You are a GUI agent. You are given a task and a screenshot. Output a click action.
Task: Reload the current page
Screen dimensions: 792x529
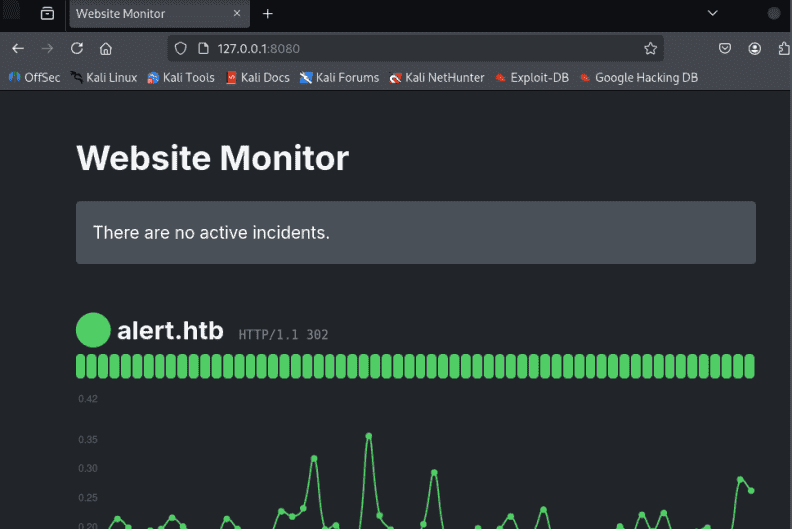77,49
